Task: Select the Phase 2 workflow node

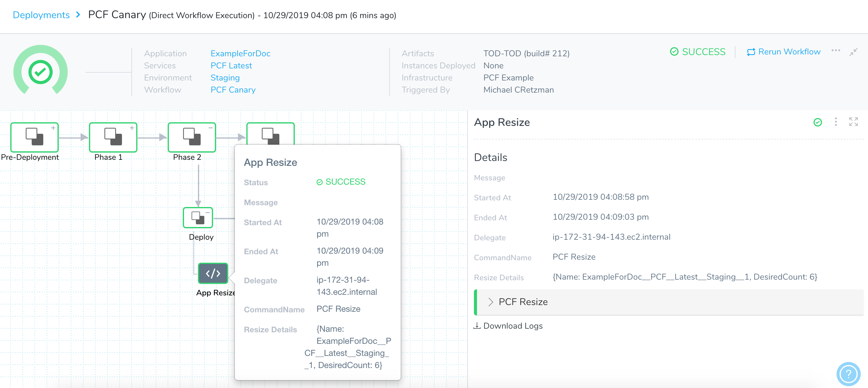Action: 192,137
